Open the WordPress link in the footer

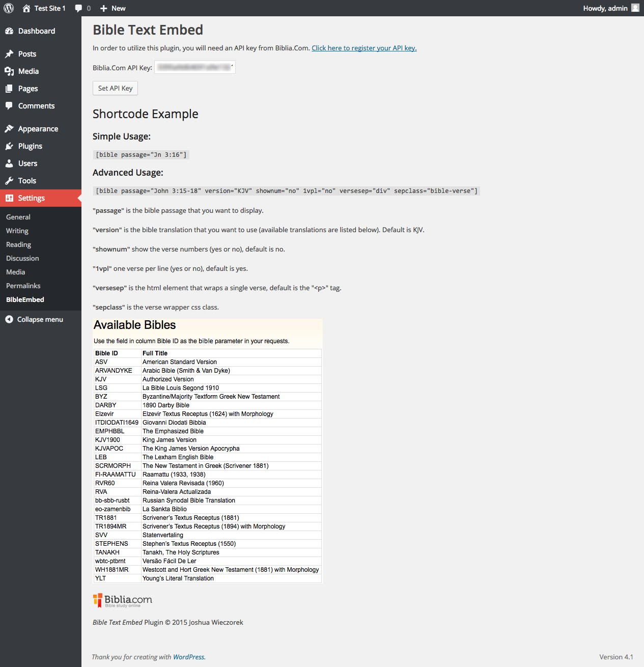[x=188, y=657]
